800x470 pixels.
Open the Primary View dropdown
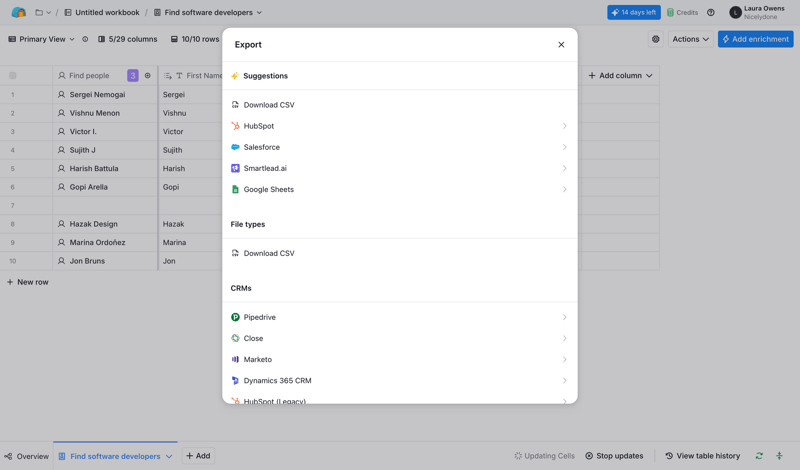coord(41,39)
